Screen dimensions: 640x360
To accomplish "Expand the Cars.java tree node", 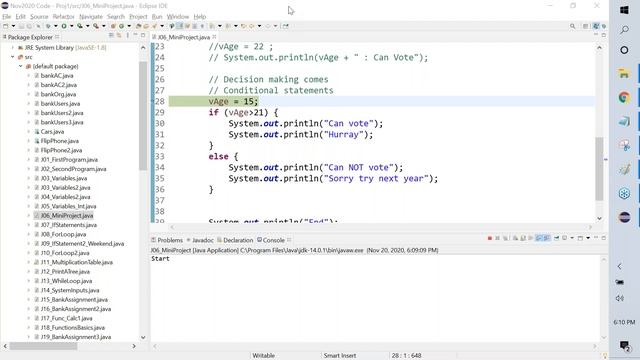I will (29, 131).
